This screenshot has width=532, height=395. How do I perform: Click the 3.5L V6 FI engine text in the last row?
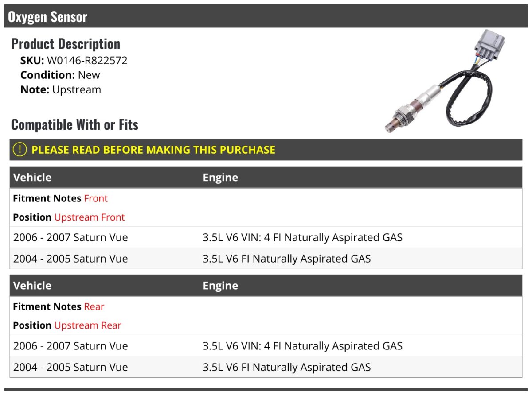286,367
